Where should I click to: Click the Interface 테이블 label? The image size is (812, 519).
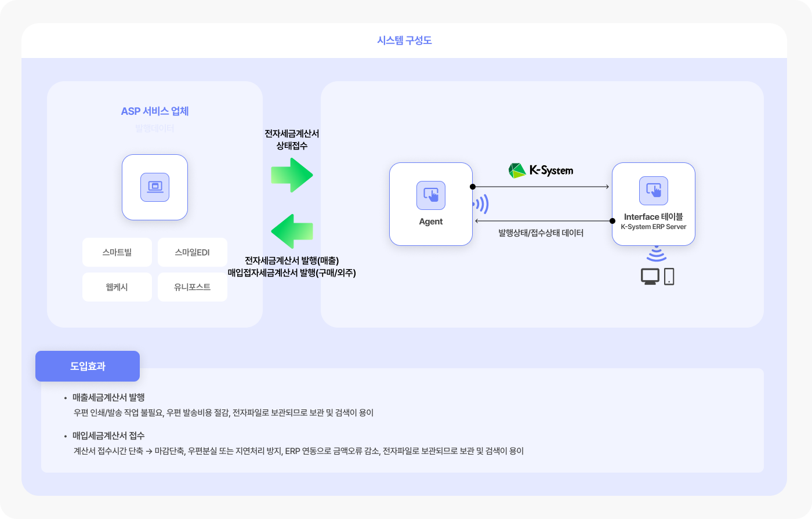click(654, 217)
